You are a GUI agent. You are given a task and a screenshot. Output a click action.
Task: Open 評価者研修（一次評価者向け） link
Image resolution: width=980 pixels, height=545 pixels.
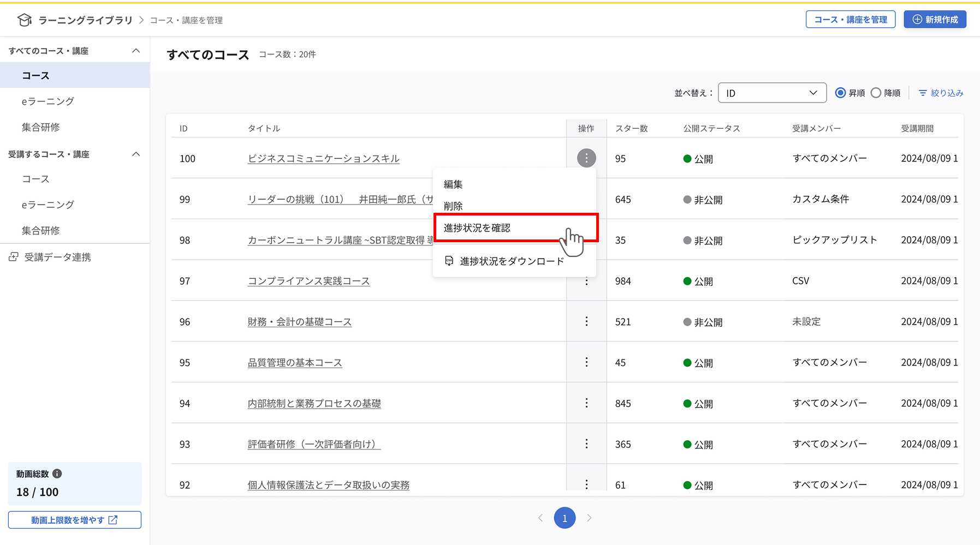314,444
